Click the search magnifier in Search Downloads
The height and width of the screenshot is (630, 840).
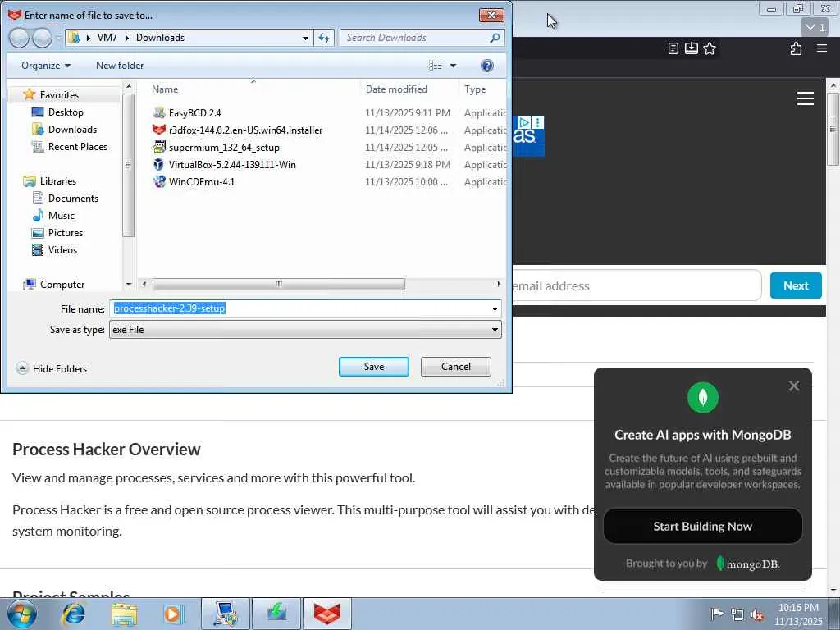click(x=495, y=38)
